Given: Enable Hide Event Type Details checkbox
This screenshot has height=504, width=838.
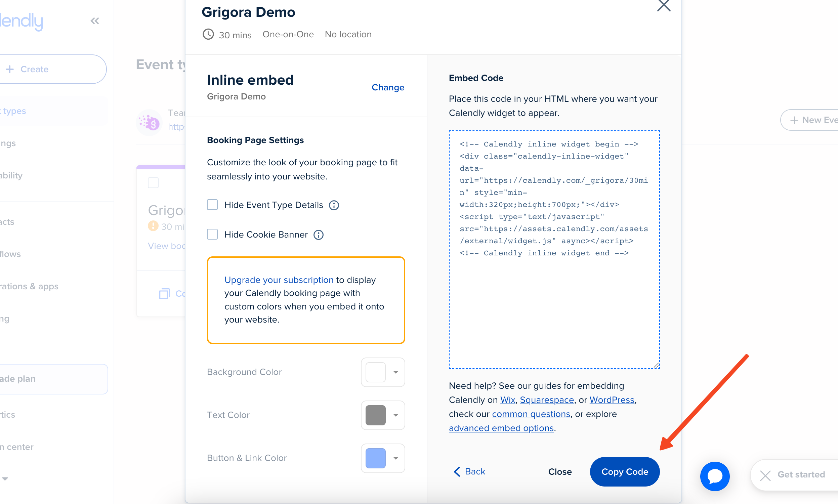Looking at the screenshot, I should tap(212, 205).
